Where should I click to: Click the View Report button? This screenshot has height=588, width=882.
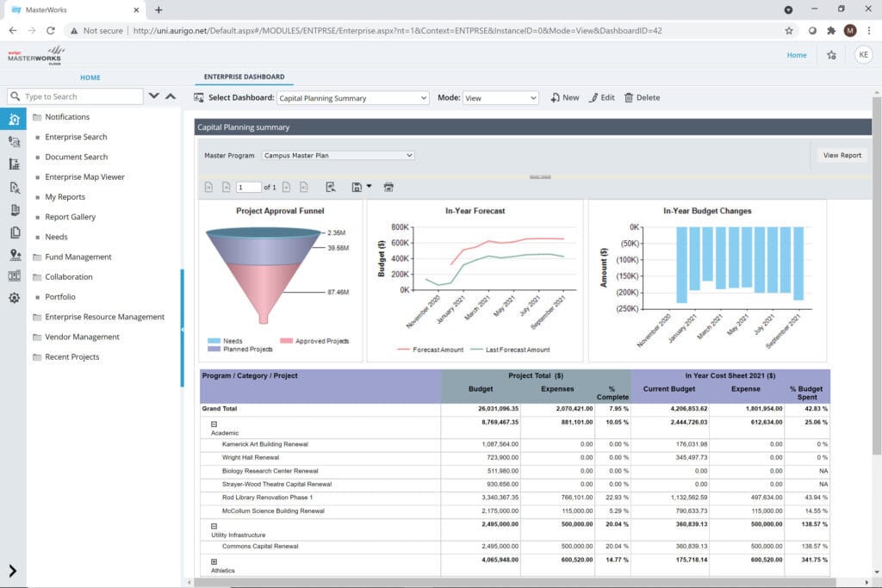pos(842,156)
